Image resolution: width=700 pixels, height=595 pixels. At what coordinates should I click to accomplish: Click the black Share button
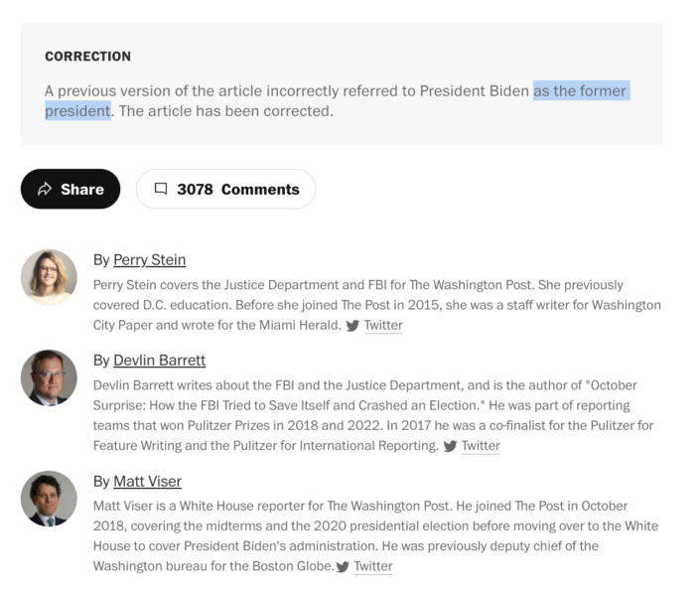coord(70,189)
